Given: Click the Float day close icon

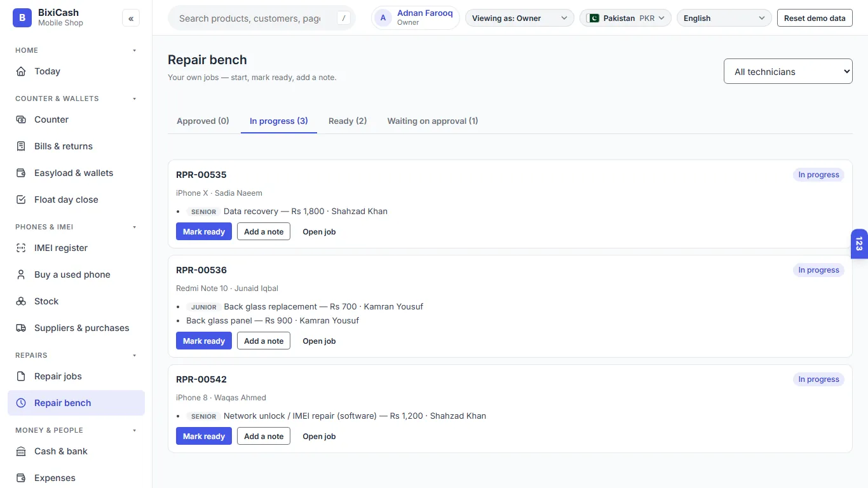Looking at the screenshot, I should [21, 200].
